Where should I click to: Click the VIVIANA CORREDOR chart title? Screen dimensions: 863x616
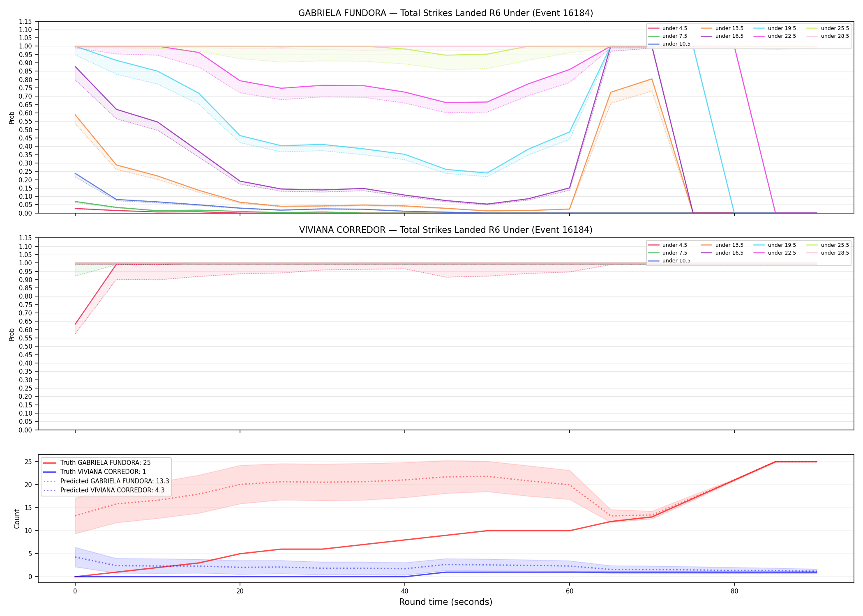click(445, 230)
